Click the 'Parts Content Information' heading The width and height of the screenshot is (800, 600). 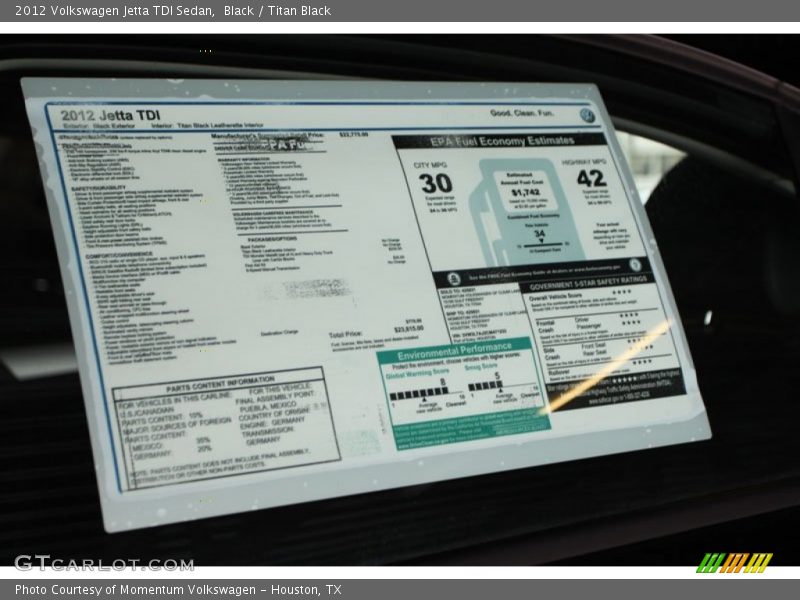click(x=220, y=384)
